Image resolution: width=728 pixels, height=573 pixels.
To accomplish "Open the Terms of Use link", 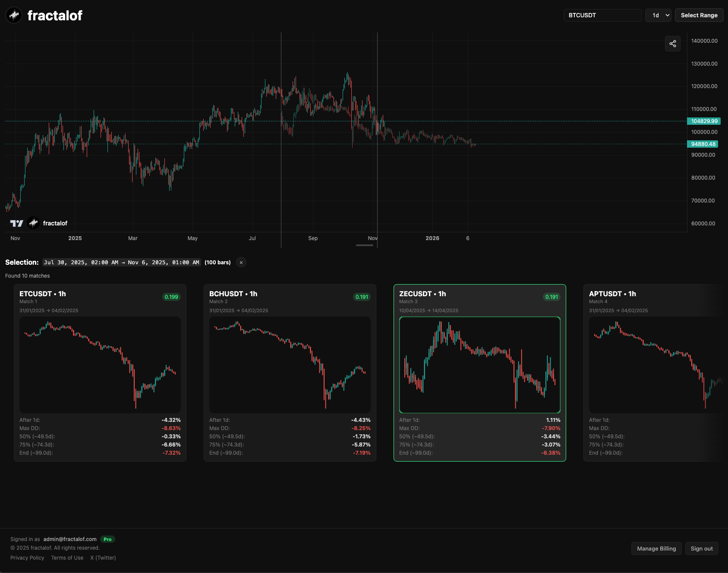I will coord(67,557).
